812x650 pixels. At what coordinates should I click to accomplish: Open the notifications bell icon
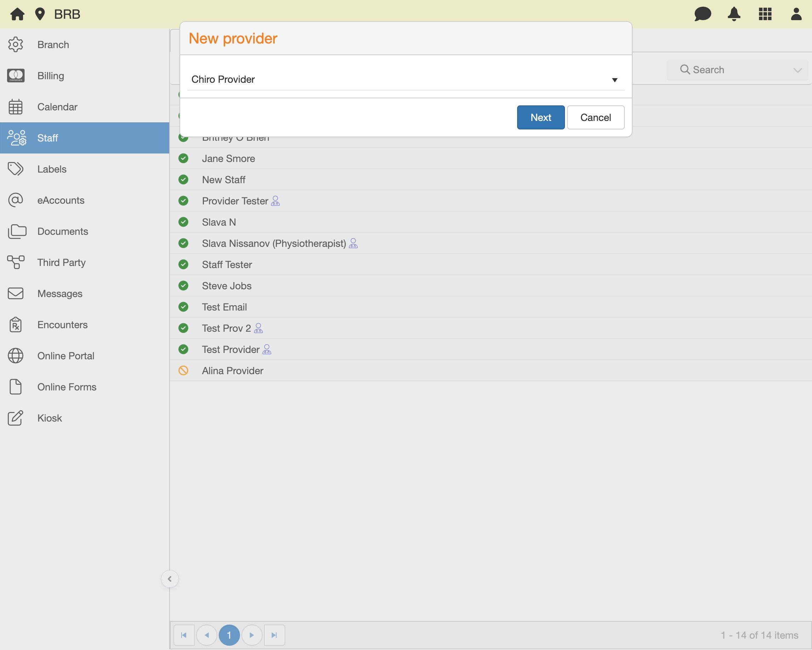pos(734,14)
